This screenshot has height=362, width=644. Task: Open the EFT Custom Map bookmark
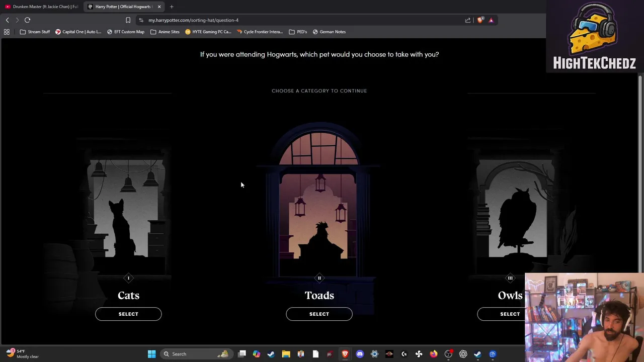[126, 32]
